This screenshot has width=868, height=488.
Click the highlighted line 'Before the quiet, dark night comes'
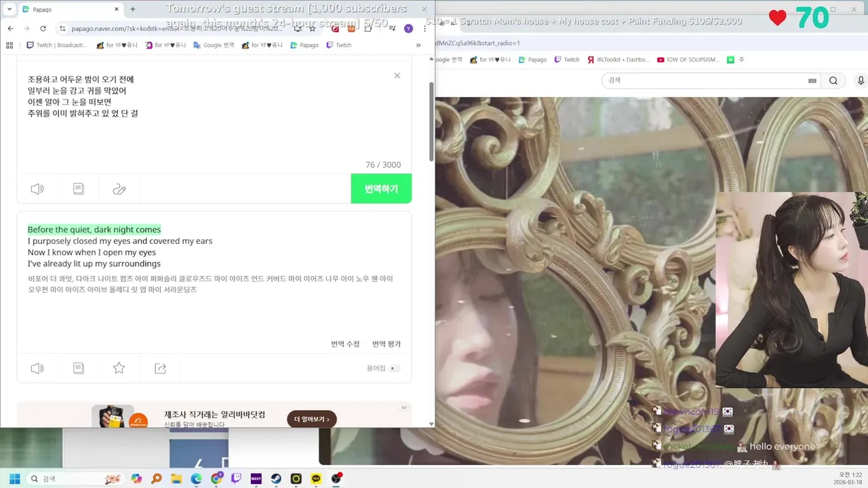click(x=94, y=230)
